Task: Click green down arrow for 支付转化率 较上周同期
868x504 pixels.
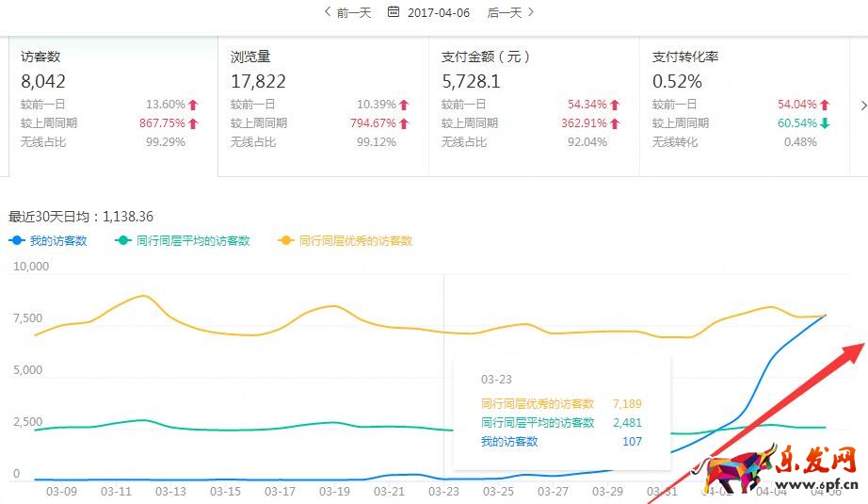Action: 825,123
